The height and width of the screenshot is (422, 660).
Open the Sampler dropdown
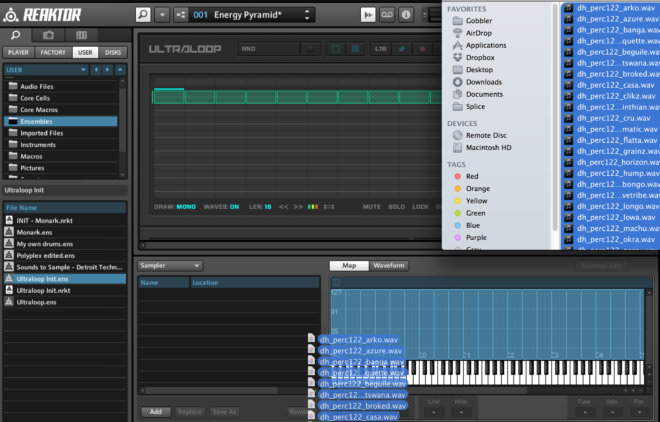170,265
